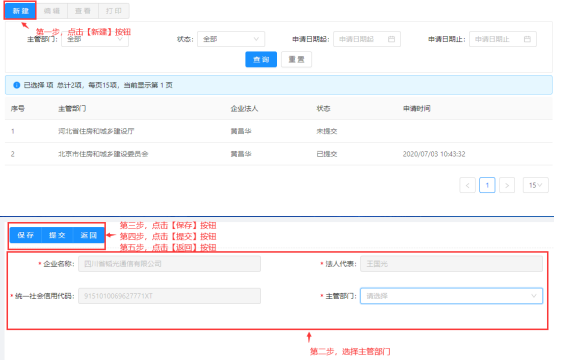Click the 重置 reset button
Image resolution: width=581 pixels, height=360 pixels.
(296, 59)
